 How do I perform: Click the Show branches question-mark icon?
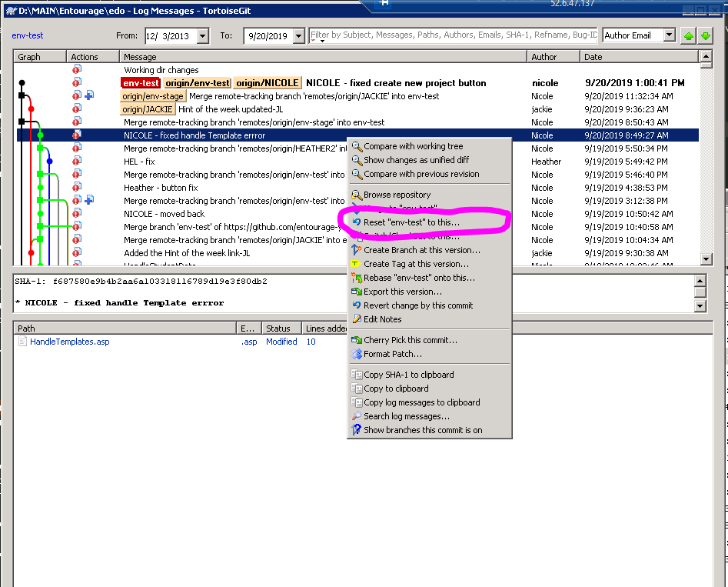coord(357,430)
